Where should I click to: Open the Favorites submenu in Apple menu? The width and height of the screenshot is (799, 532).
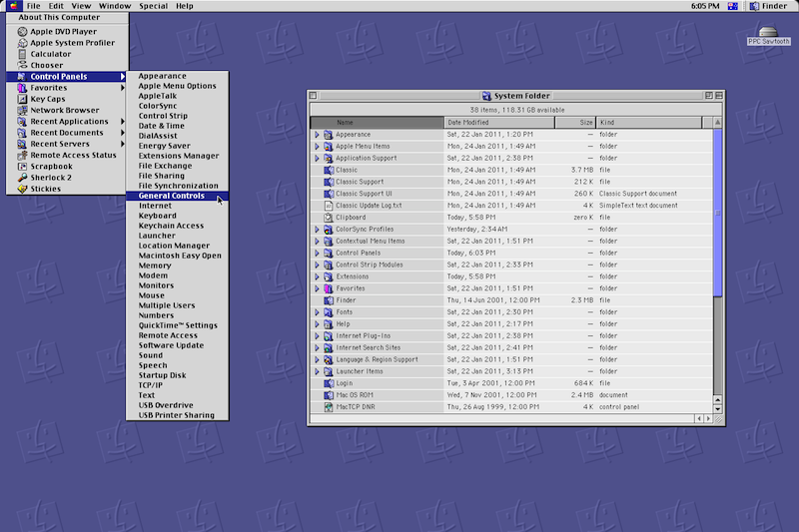pyautogui.click(x=66, y=88)
